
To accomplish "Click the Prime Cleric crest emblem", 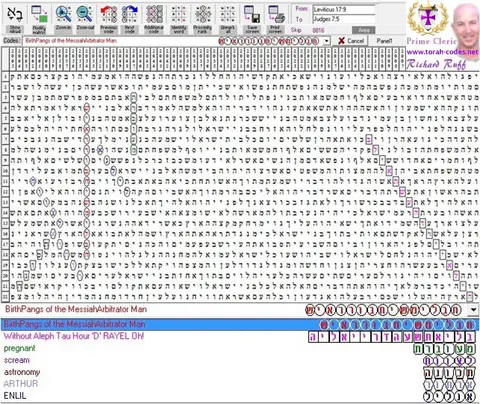I will pyautogui.click(x=428, y=17).
